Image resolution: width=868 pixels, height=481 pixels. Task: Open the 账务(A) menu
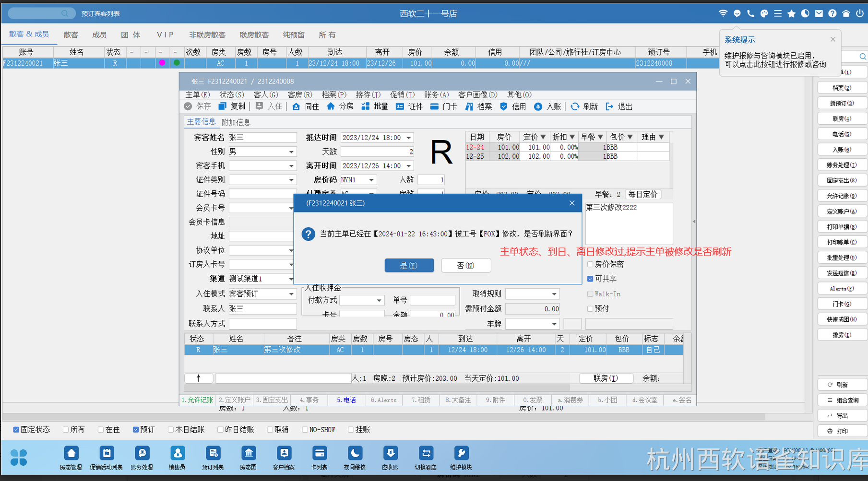tap(436, 95)
